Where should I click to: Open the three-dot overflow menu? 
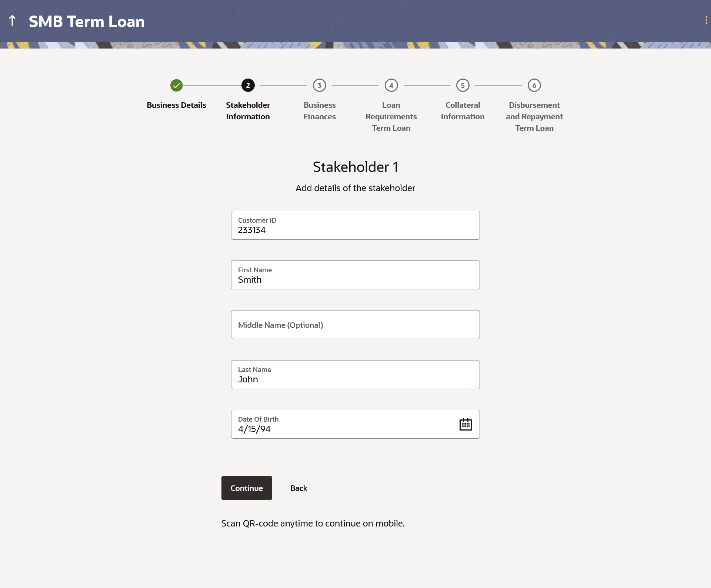click(x=706, y=20)
